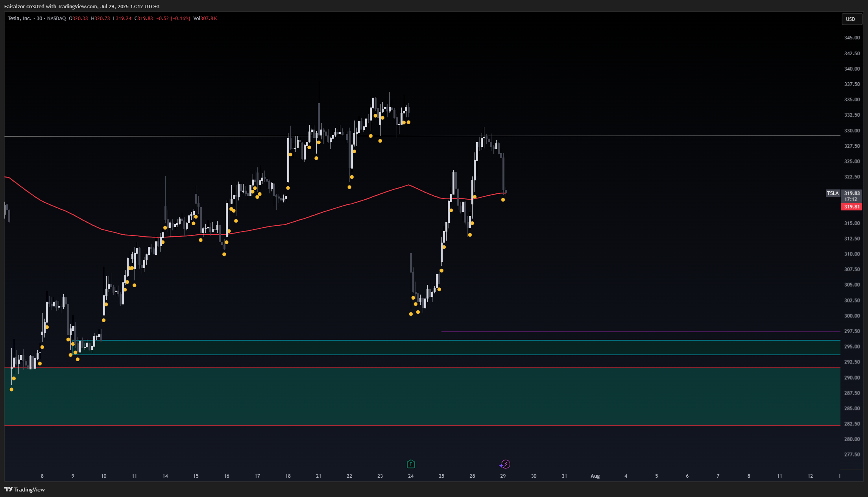Click the '21' date axis label

[319, 476]
